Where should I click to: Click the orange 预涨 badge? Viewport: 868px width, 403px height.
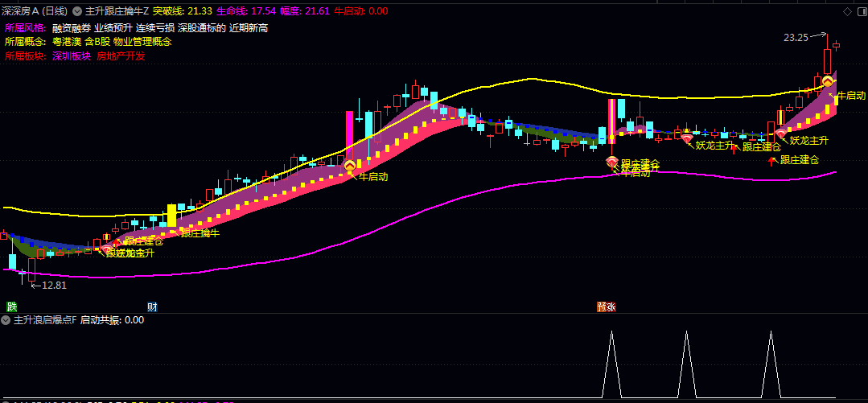click(607, 306)
